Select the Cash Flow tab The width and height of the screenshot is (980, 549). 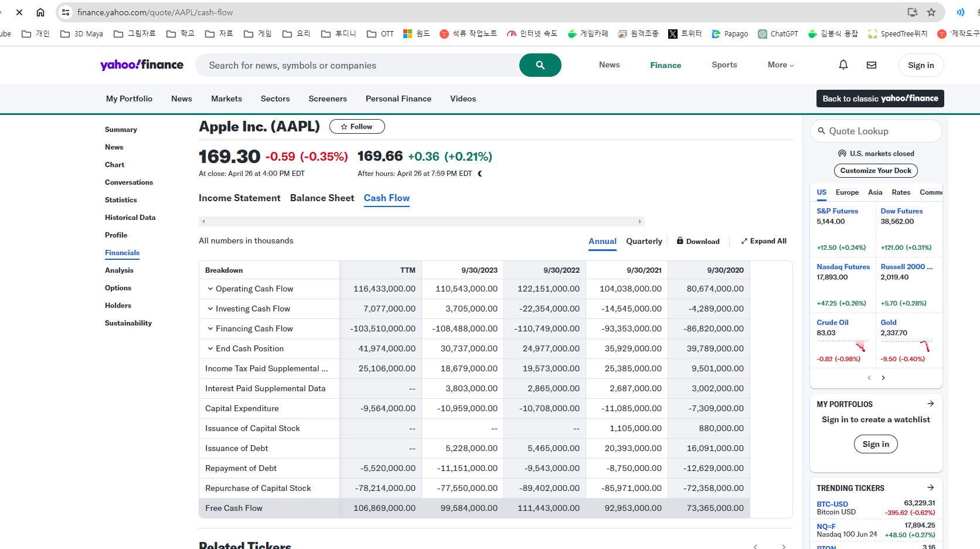[387, 198]
